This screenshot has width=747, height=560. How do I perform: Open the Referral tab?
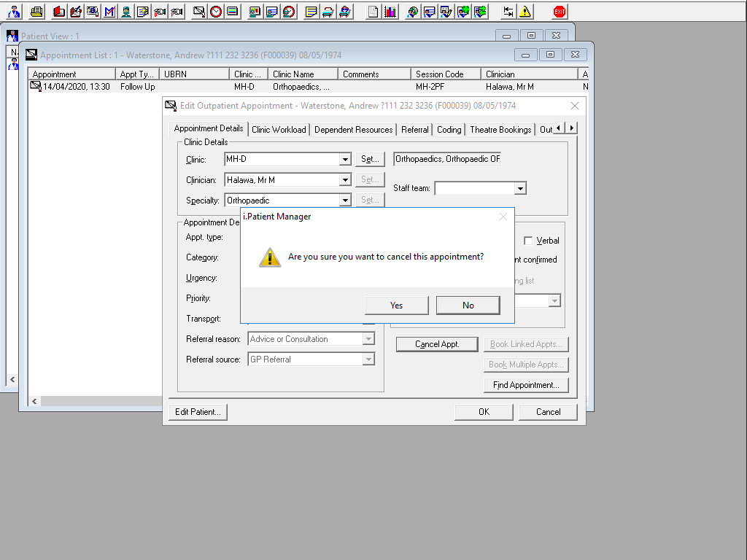414,130
